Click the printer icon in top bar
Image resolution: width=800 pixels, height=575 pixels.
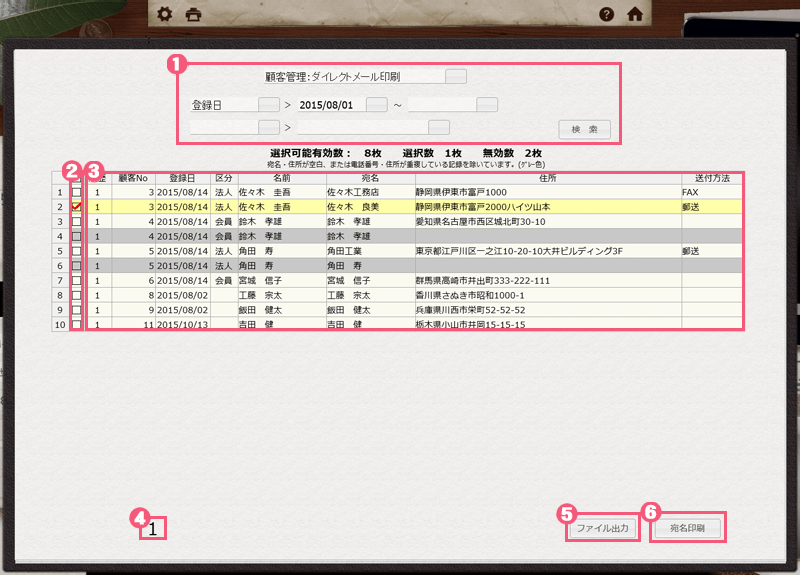click(194, 14)
